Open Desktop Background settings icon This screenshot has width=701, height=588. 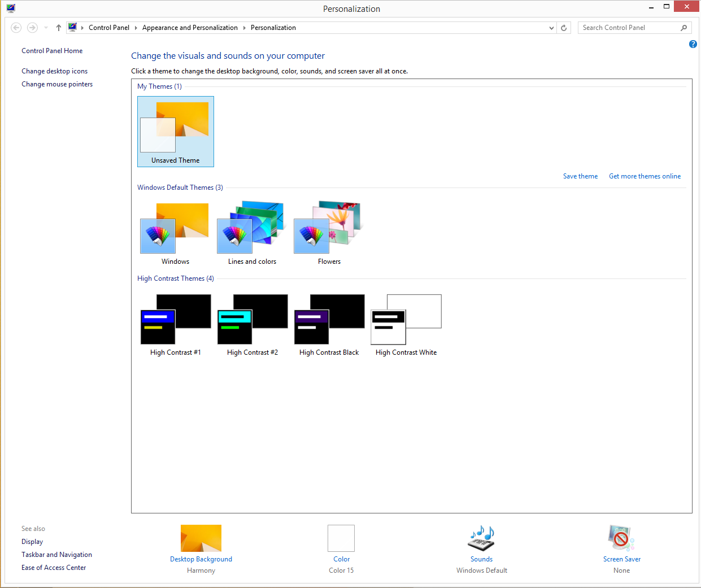tap(201, 538)
